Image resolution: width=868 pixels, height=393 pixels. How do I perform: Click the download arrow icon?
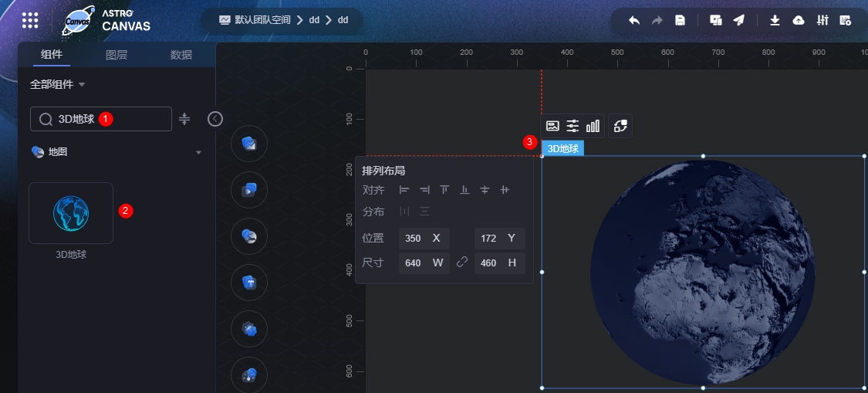[x=775, y=20]
